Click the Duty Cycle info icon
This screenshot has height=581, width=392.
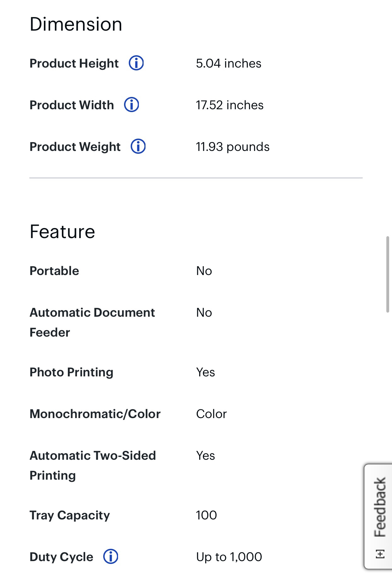[x=110, y=557]
